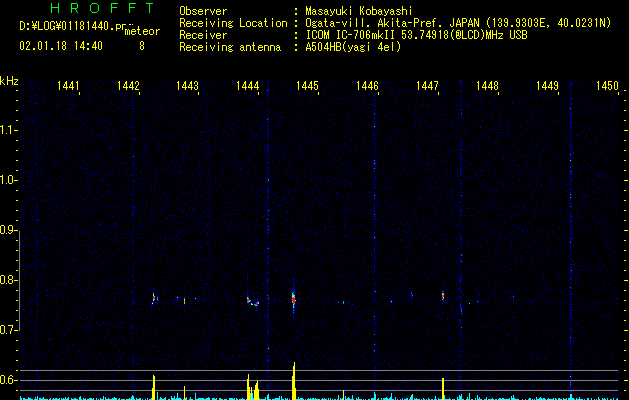The image size is (629, 400).
Task: Click the 1445 time axis label
Action: click(x=307, y=86)
